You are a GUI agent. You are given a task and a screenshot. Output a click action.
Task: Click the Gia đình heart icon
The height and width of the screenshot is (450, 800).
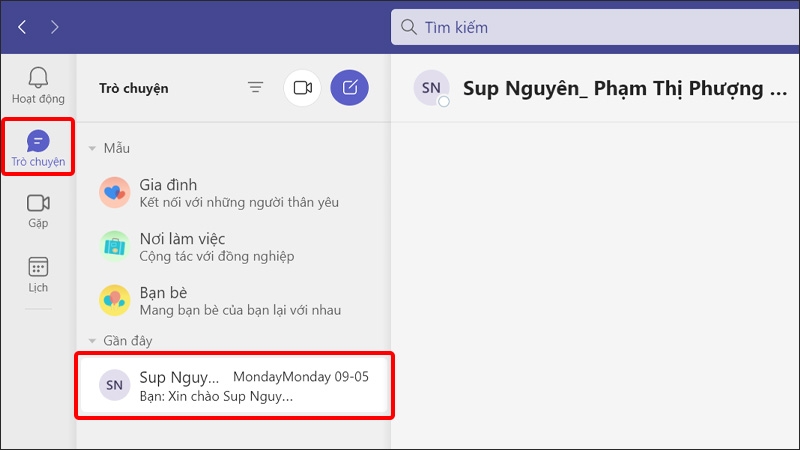click(x=114, y=192)
